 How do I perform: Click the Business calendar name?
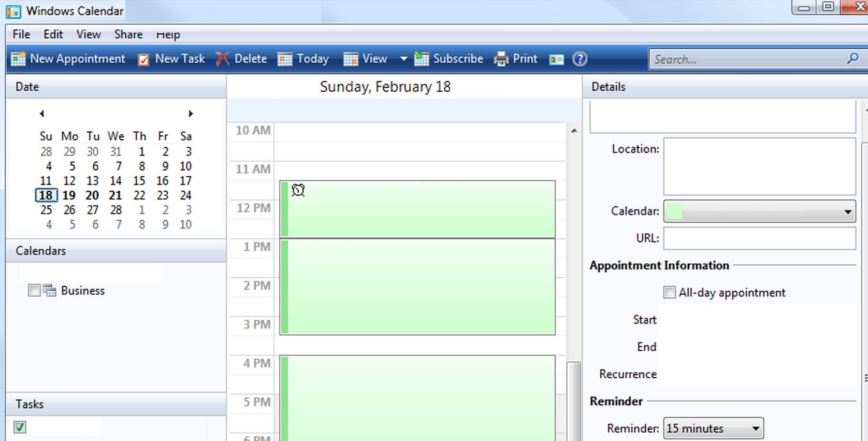(x=83, y=290)
